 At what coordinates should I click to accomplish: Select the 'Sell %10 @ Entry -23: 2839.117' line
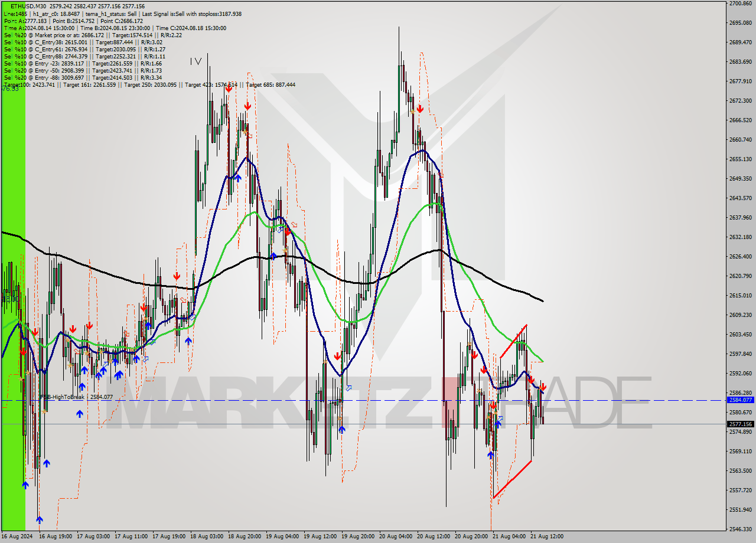(83, 63)
